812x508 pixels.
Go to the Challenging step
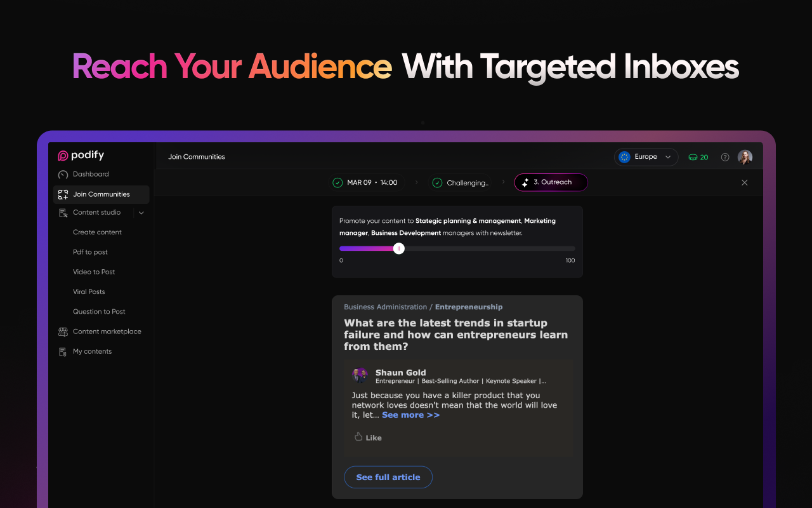point(461,183)
